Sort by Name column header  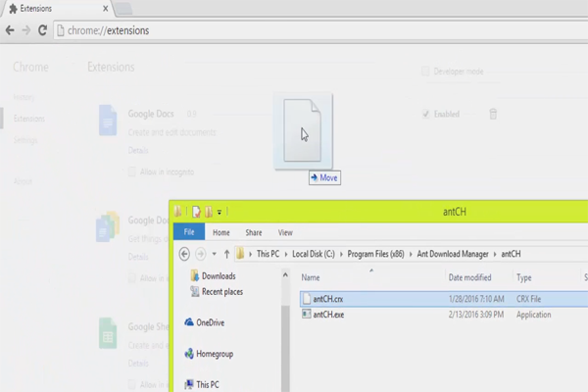[x=311, y=277]
